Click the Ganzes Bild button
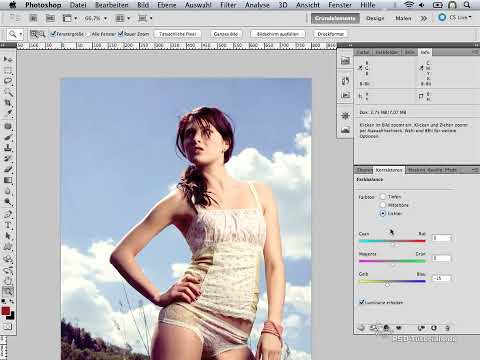480x360 pixels. coord(226,34)
